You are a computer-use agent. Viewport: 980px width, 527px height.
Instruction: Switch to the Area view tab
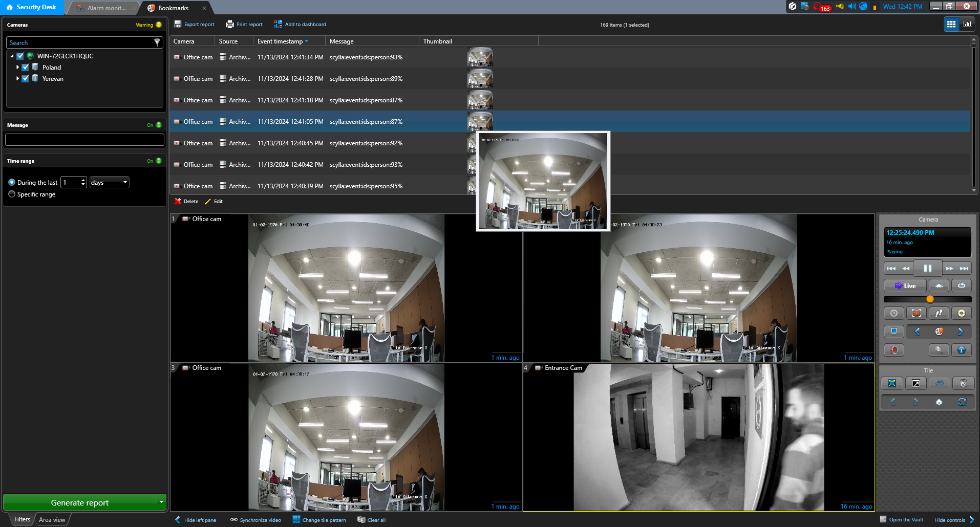click(x=52, y=520)
